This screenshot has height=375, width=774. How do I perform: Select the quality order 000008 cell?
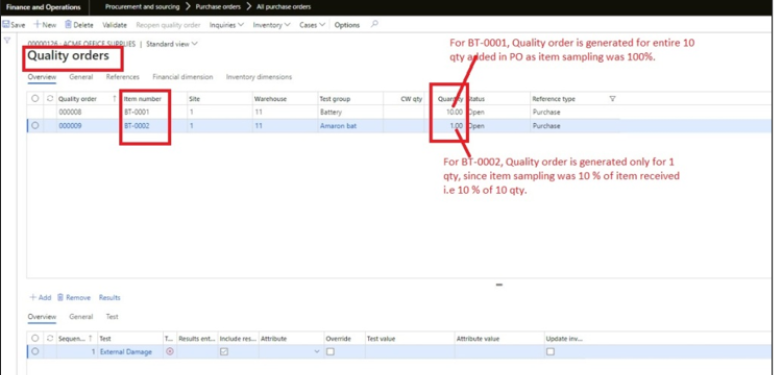[x=70, y=112]
